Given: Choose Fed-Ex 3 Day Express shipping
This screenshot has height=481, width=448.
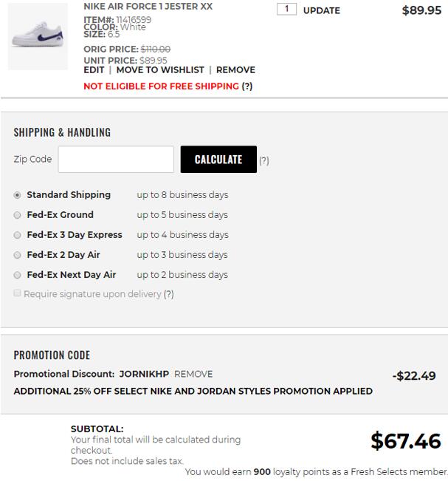Looking at the screenshot, I should click(18, 235).
